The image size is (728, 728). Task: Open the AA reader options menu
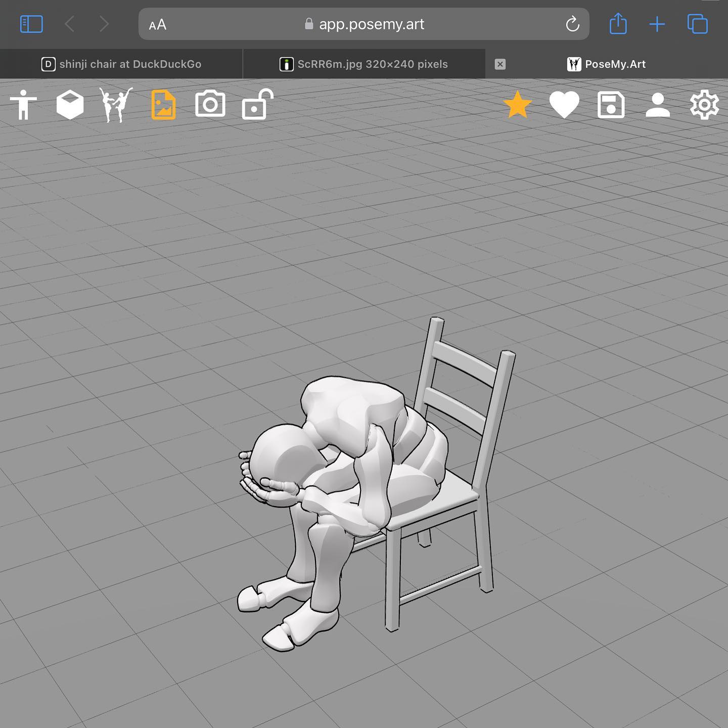pyautogui.click(x=158, y=24)
